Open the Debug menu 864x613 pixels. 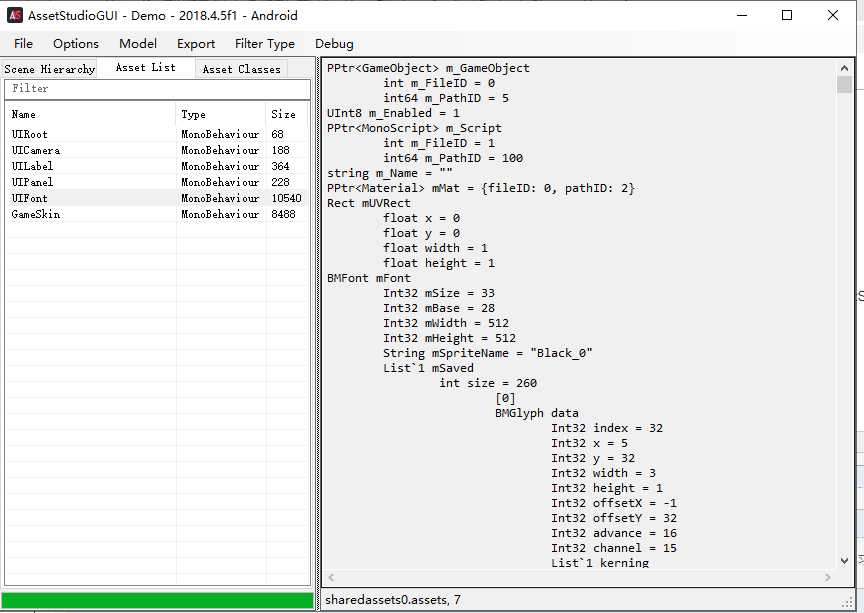tap(334, 44)
